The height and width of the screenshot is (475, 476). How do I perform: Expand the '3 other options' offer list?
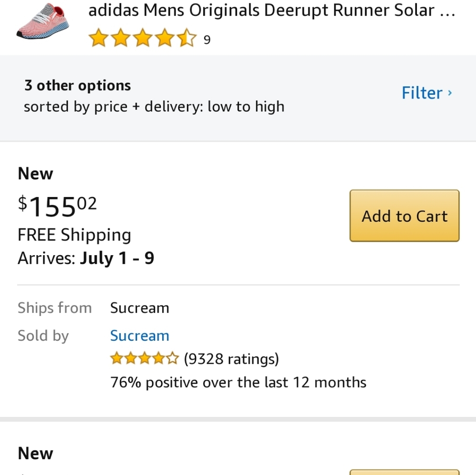point(77,85)
